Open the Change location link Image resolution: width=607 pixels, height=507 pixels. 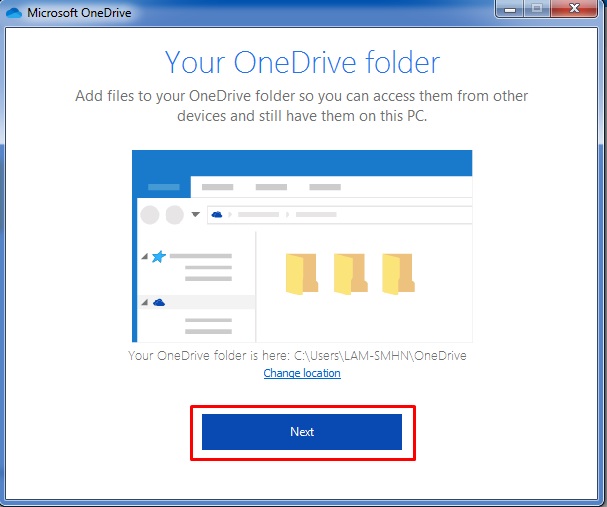coord(302,373)
